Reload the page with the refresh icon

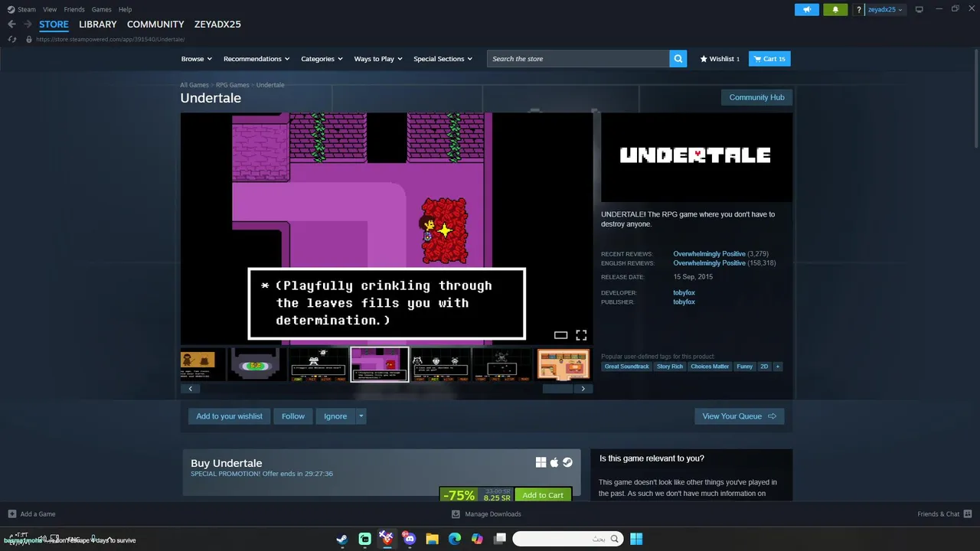click(x=11, y=39)
